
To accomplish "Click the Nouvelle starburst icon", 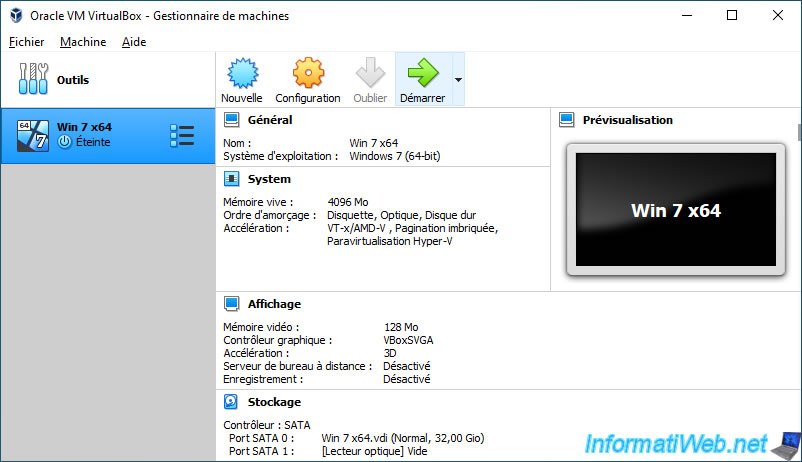I will 241,74.
